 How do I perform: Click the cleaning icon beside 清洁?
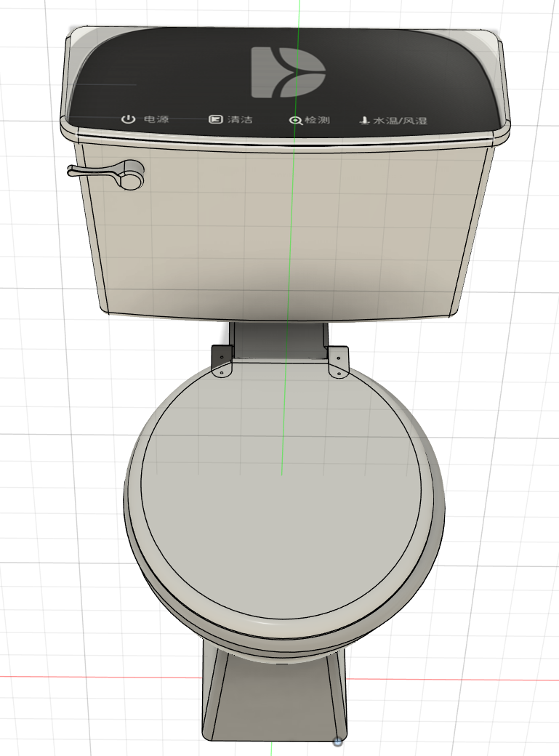pyautogui.click(x=215, y=119)
